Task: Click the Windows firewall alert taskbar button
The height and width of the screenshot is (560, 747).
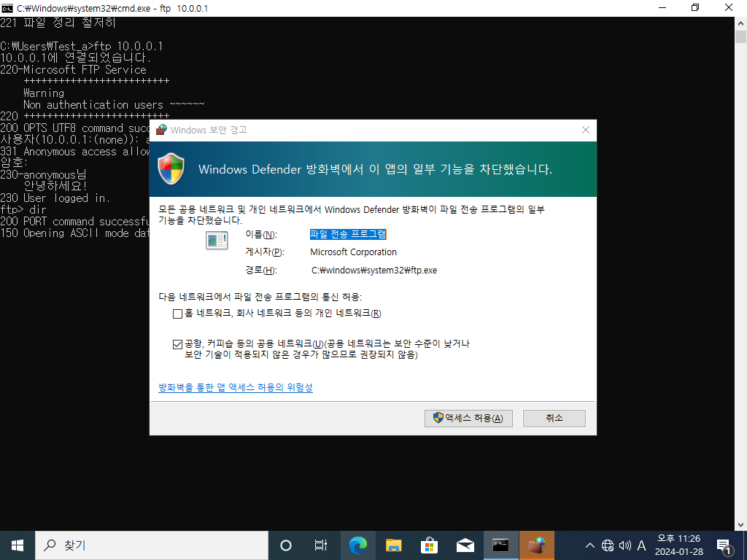Action: [x=537, y=545]
